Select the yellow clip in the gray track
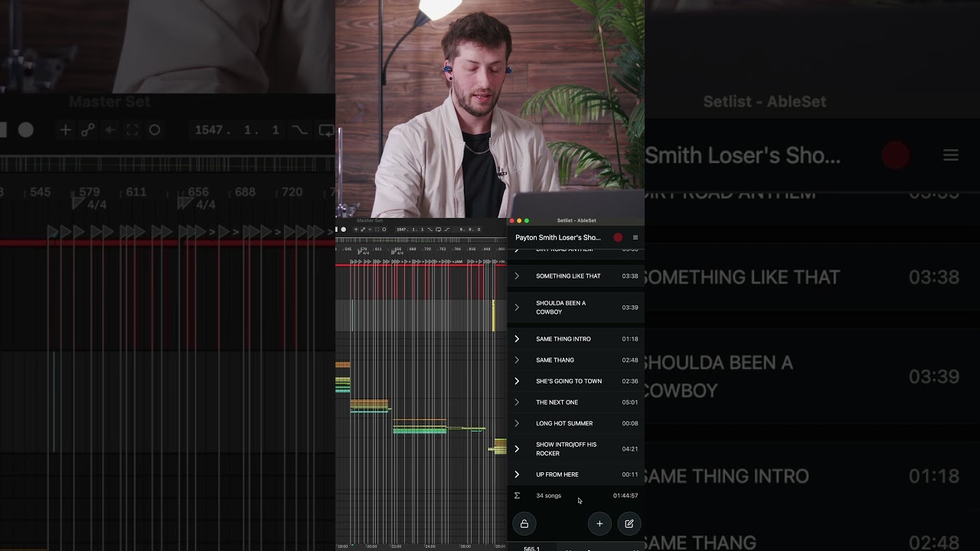The width and height of the screenshot is (980, 551). 493,315
